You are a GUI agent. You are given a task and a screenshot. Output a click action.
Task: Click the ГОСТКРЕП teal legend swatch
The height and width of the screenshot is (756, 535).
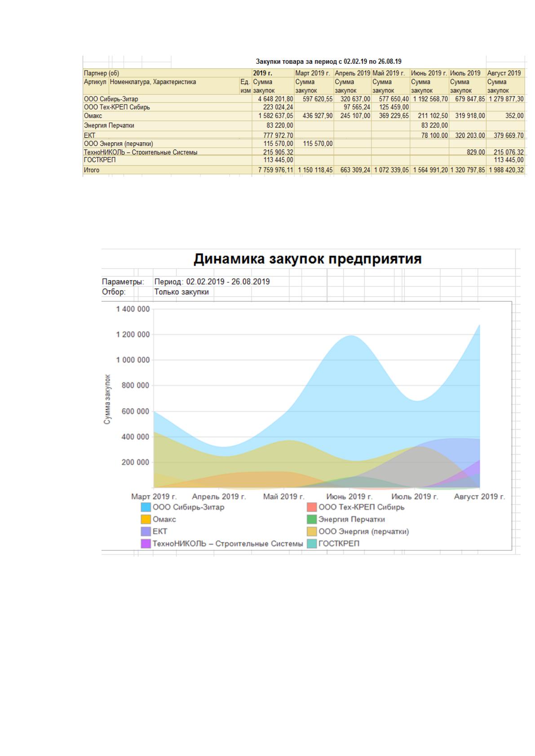(312, 544)
